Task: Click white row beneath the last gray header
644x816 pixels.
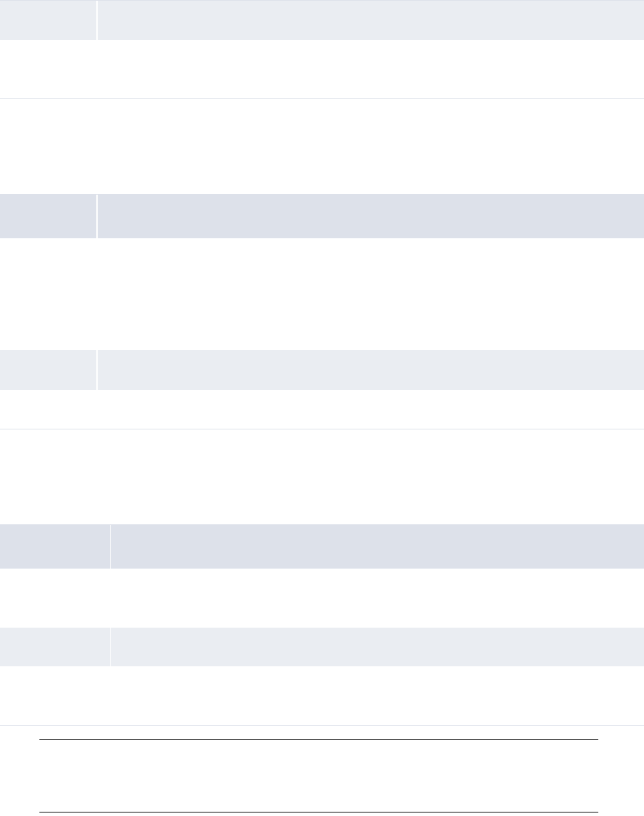Action: [322, 696]
